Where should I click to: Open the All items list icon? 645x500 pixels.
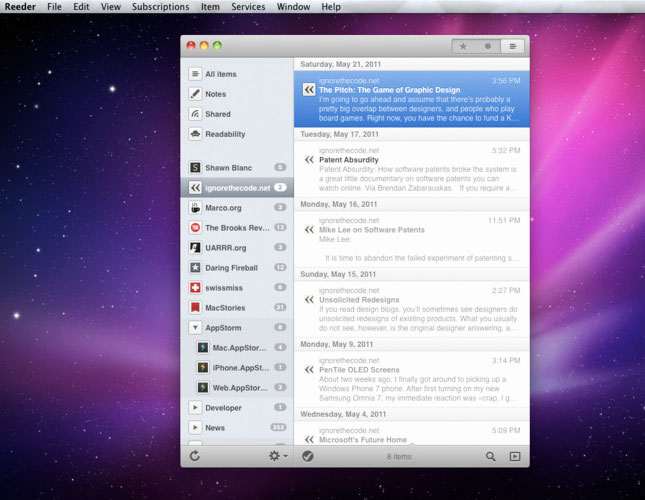click(x=195, y=74)
